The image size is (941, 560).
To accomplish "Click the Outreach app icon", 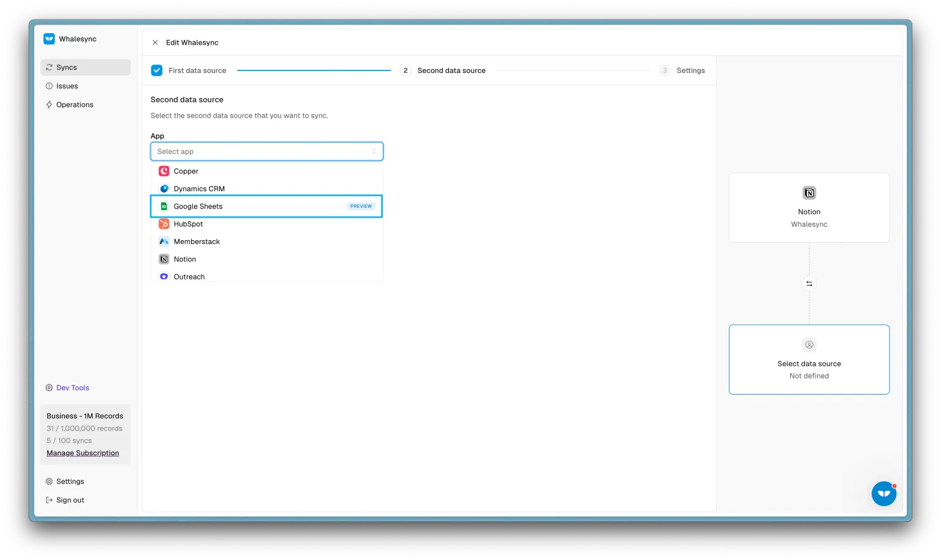I will (164, 276).
